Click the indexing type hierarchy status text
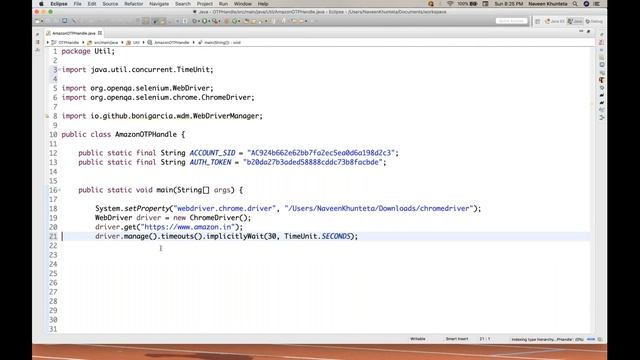 pos(547,340)
